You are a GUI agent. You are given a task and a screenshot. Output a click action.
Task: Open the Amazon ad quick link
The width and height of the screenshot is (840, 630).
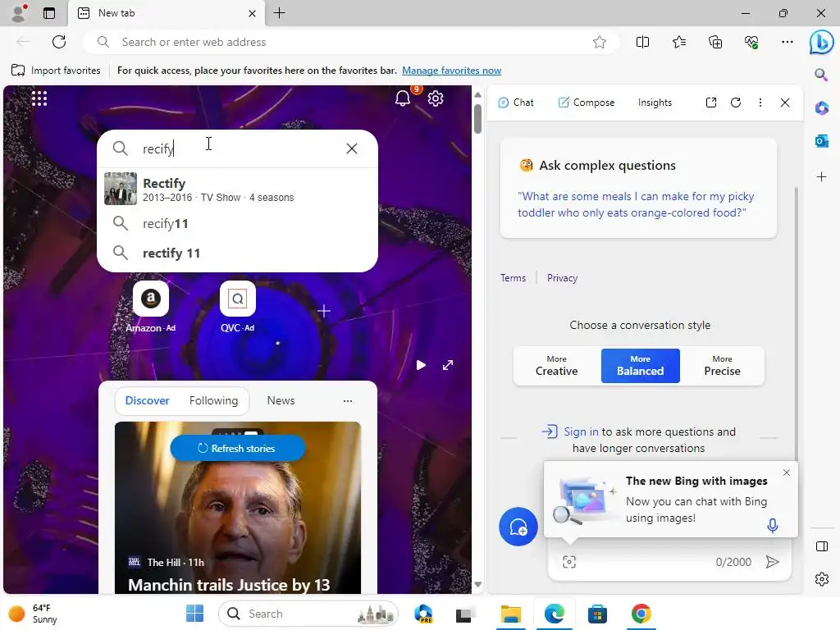pyautogui.click(x=151, y=307)
